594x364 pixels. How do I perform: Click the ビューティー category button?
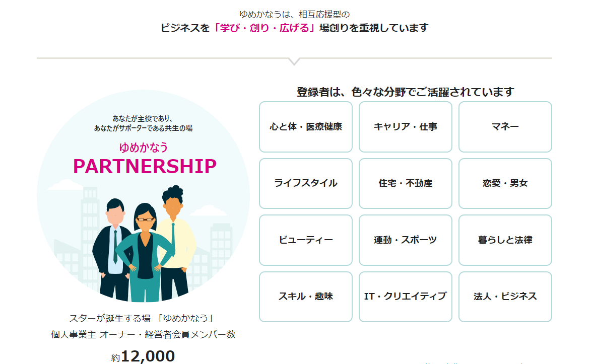306,240
